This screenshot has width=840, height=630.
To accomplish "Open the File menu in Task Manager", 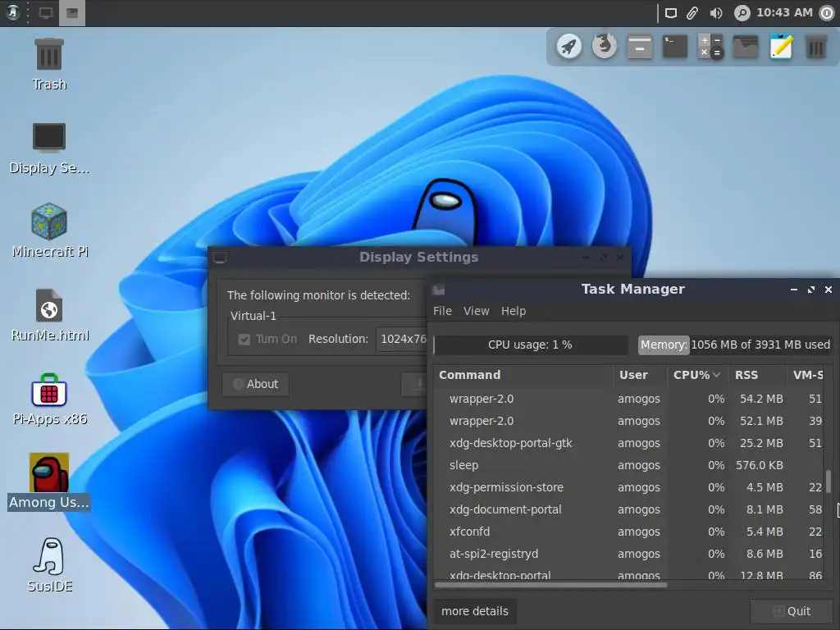I will coord(442,311).
